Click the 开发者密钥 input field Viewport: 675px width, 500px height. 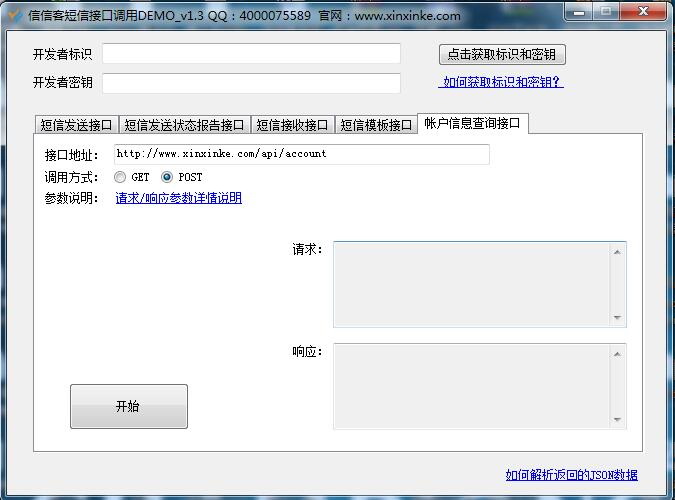(x=251, y=83)
